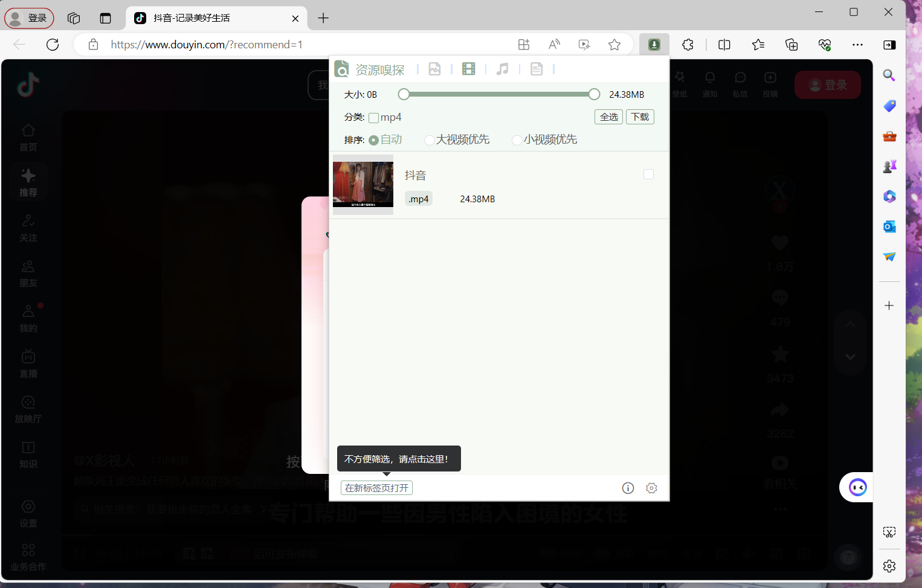Open the app available grid icon
This screenshot has height=588, width=922.
pyautogui.click(x=524, y=45)
